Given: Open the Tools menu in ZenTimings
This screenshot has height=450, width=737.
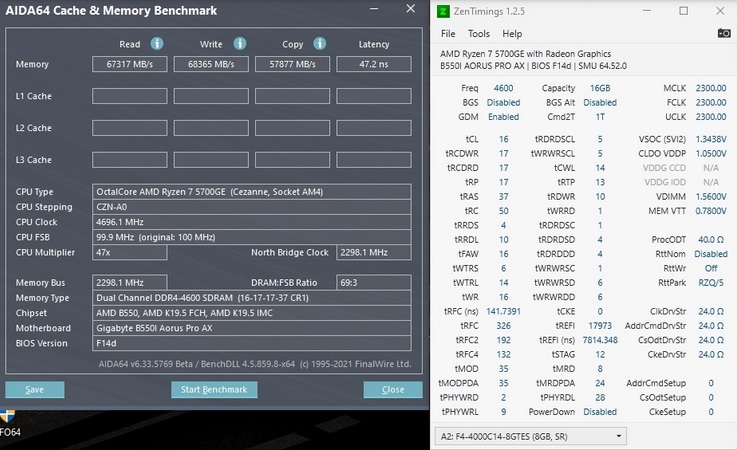Looking at the screenshot, I should tap(478, 34).
